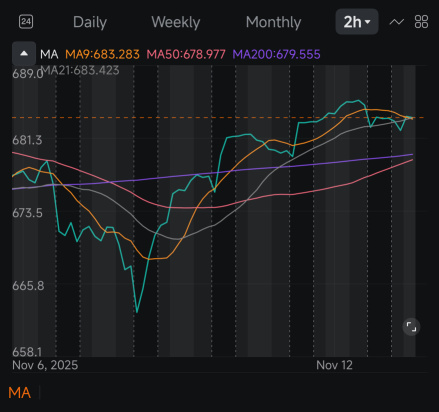Image resolution: width=439 pixels, height=412 pixels.
Task: Open the four-square layout grid icon
Action: (x=421, y=22)
